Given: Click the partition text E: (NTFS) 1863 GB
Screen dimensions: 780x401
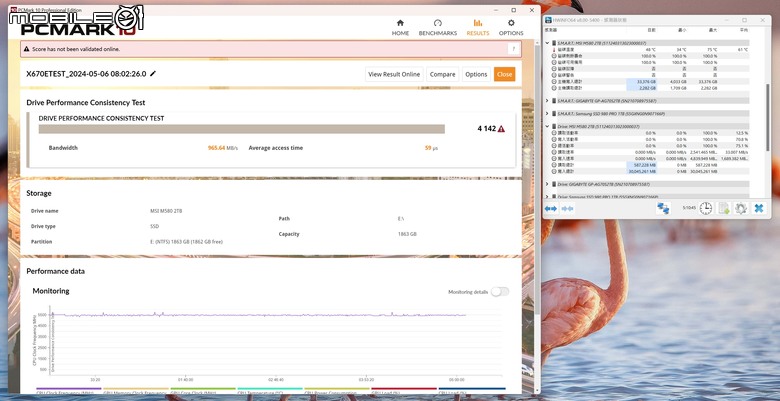Looking at the screenshot, I should (187, 242).
